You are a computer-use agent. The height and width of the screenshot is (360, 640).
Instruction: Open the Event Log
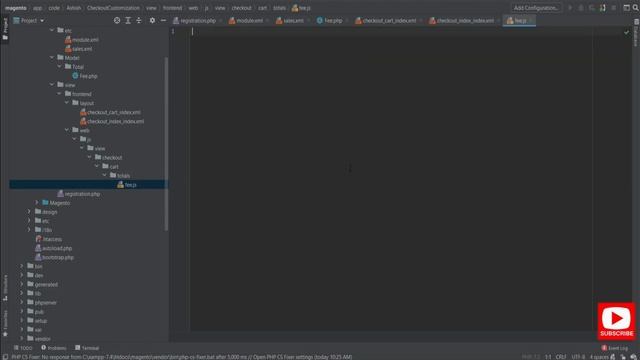click(615, 348)
